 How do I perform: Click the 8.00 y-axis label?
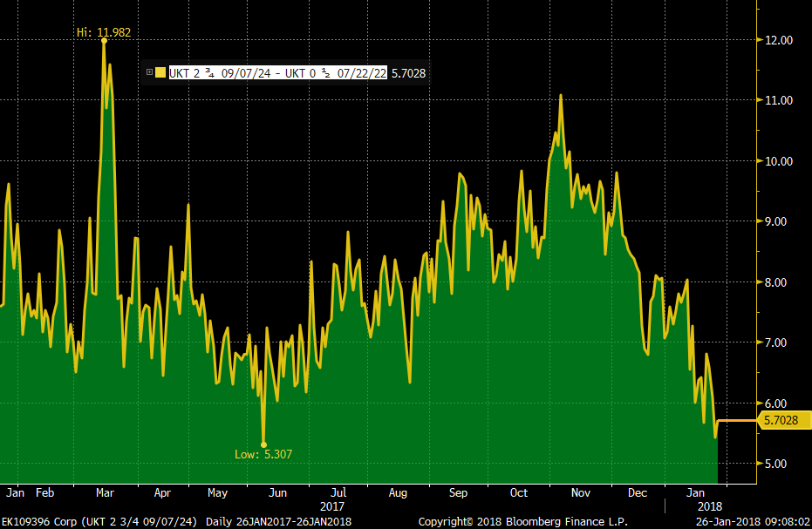point(775,282)
